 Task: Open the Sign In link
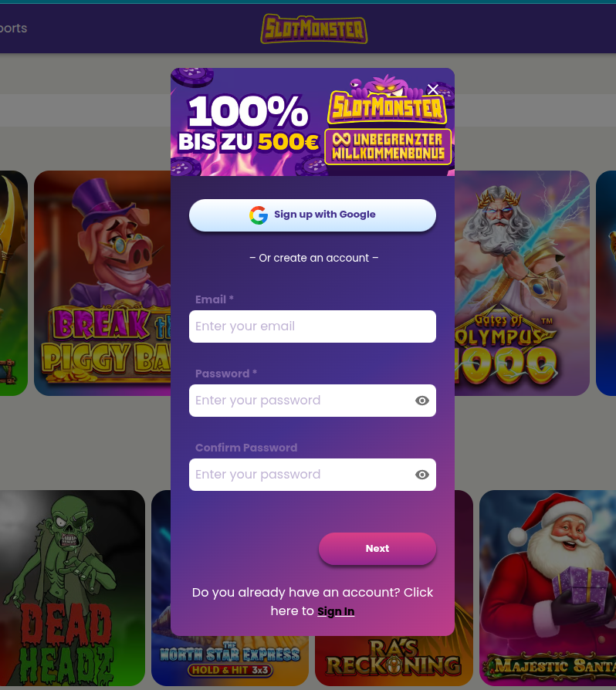click(x=336, y=611)
